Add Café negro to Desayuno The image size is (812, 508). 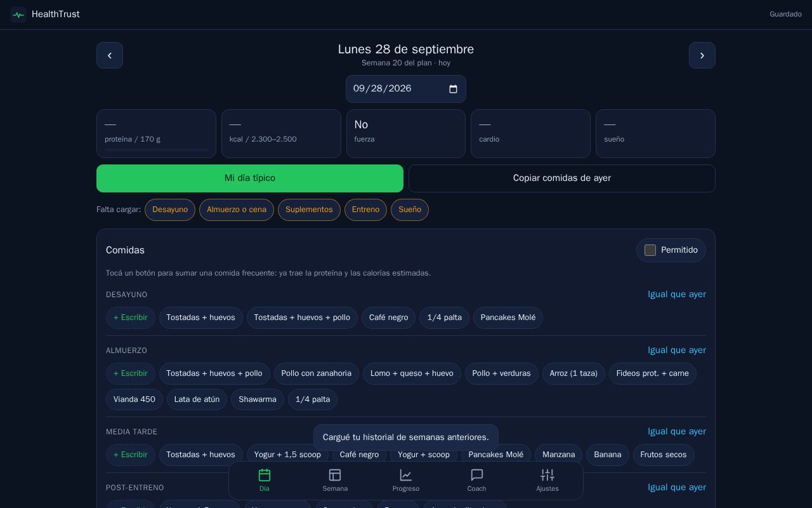tap(388, 317)
